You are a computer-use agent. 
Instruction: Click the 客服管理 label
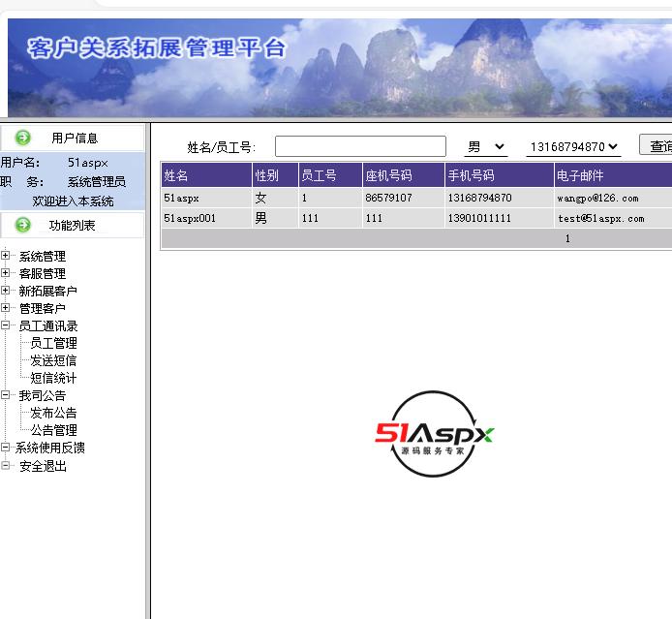pyautogui.click(x=43, y=273)
